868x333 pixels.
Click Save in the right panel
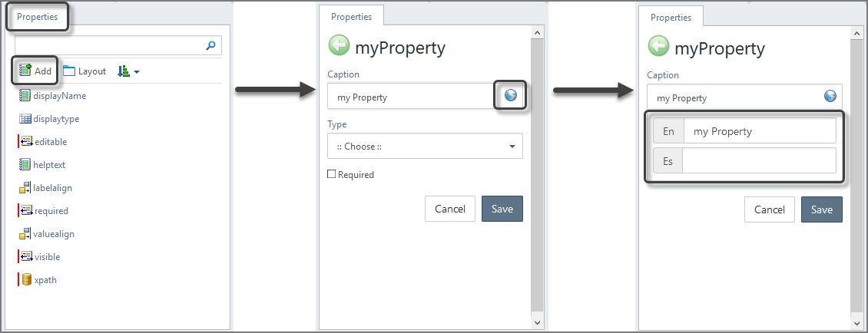[821, 209]
